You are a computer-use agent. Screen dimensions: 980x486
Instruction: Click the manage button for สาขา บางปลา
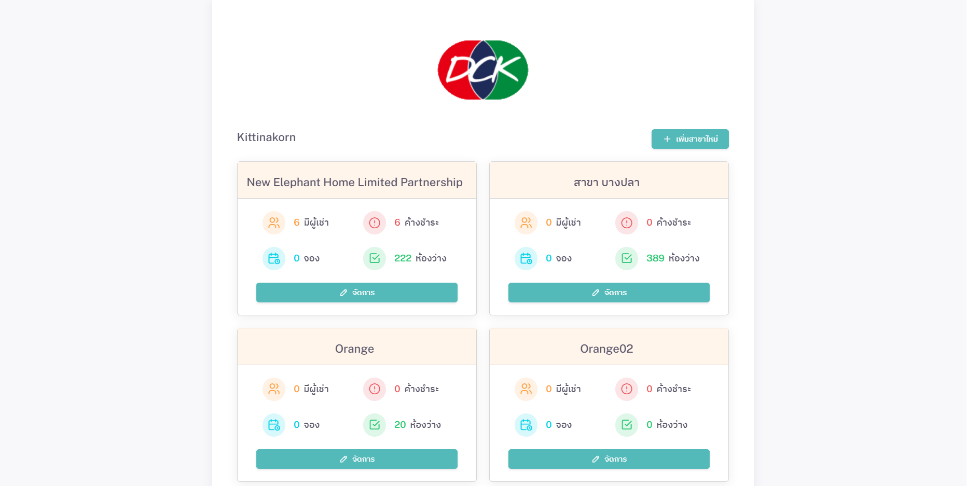pos(609,293)
